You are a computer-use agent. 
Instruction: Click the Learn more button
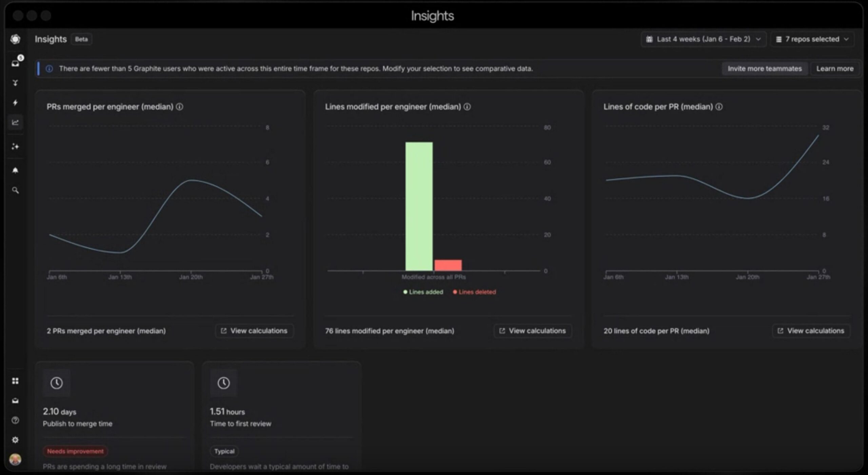(x=835, y=68)
